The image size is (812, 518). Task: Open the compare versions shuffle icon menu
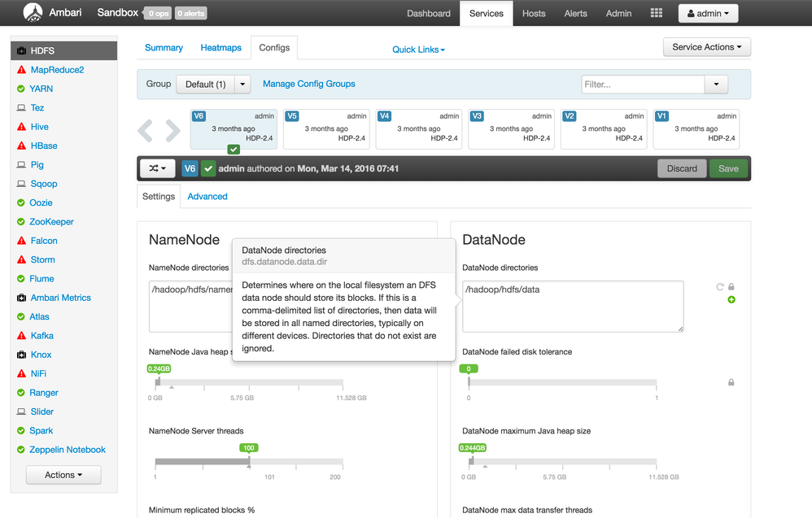[157, 168]
